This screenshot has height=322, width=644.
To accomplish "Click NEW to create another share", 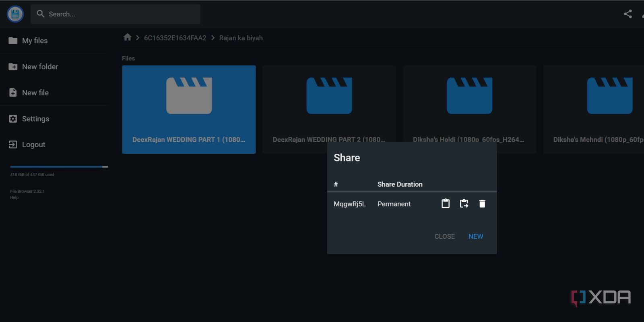I will pos(476,237).
